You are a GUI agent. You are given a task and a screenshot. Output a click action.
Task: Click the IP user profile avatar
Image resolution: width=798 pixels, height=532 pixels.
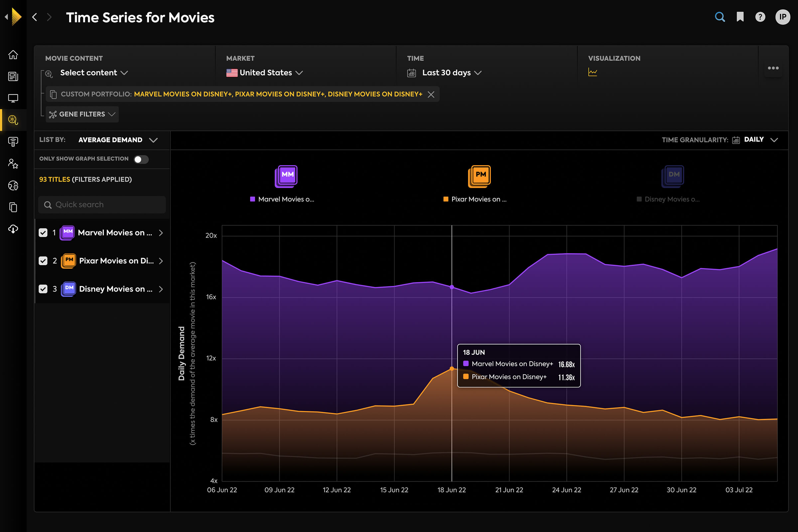(x=782, y=17)
